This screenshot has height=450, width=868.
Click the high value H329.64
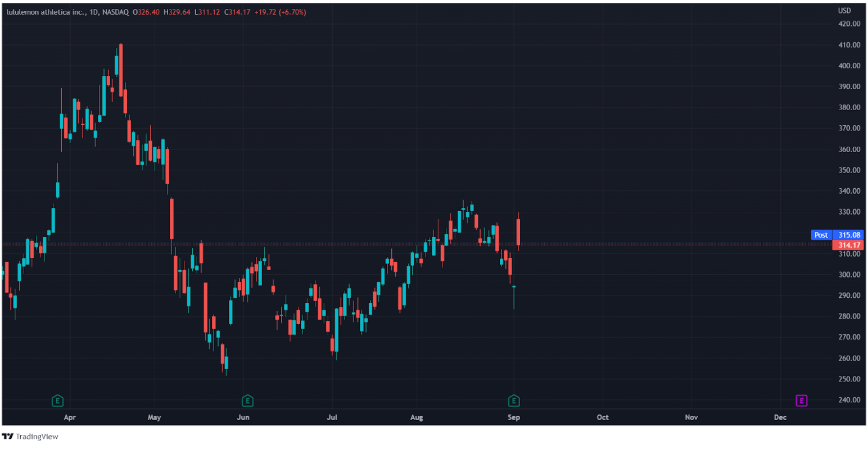coord(177,12)
